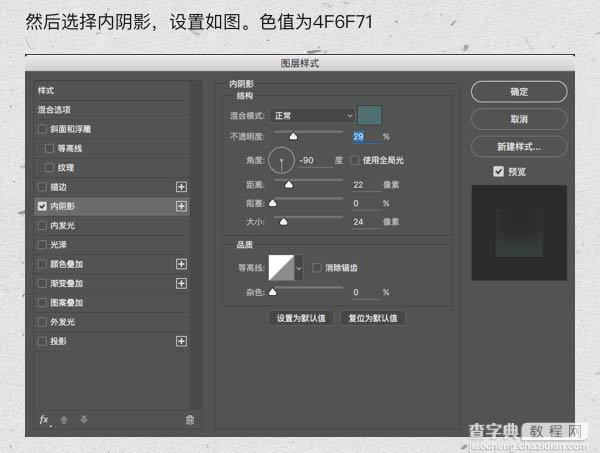Uncheck the 预览 checkbox
Screen dimensions: 600x453
(x=498, y=171)
